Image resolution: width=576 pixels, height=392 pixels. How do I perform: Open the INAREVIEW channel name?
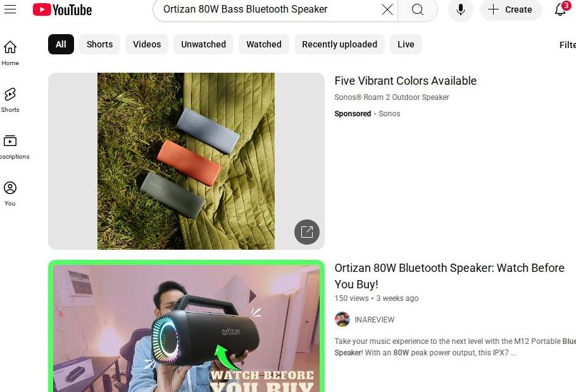(374, 320)
